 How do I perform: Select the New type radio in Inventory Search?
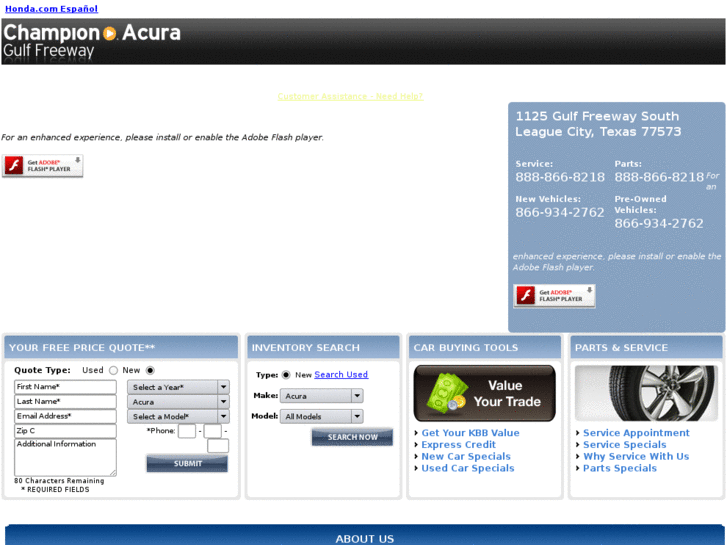(x=286, y=375)
